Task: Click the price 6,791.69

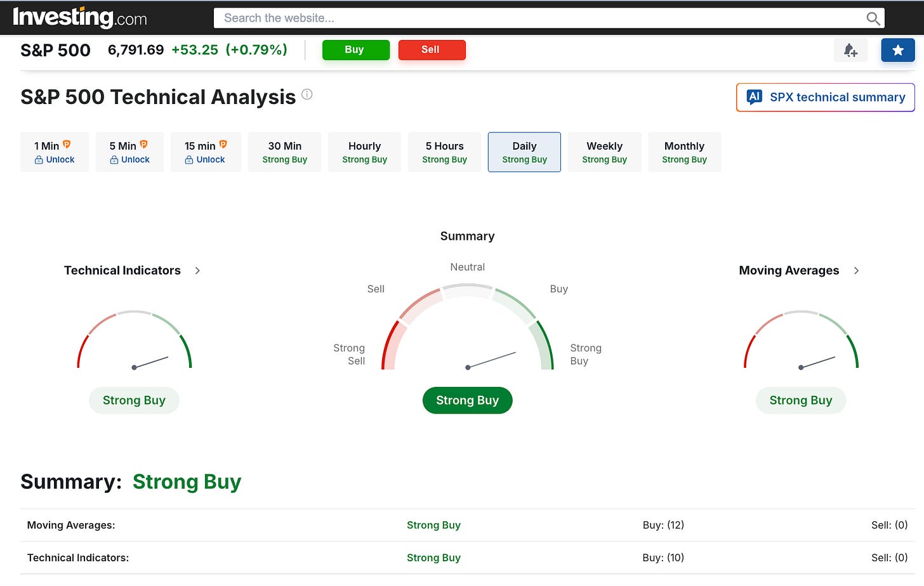Action: click(136, 49)
